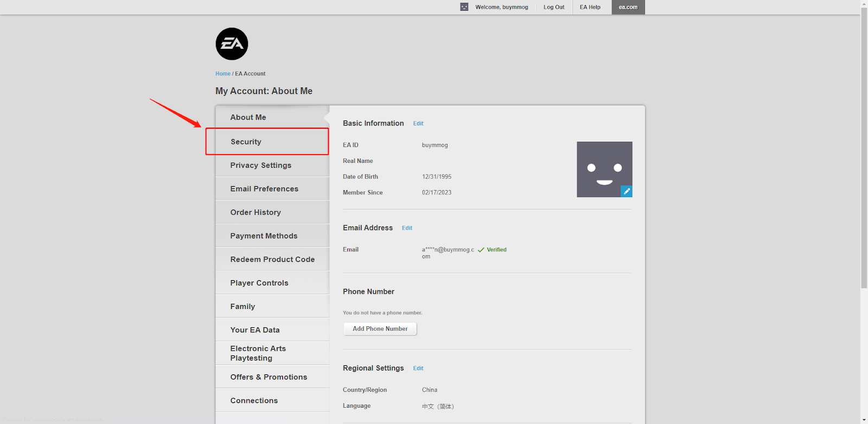This screenshot has height=424, width=868.
Task: Select Redeem Product Code
Action: click(x=272, y=260)
